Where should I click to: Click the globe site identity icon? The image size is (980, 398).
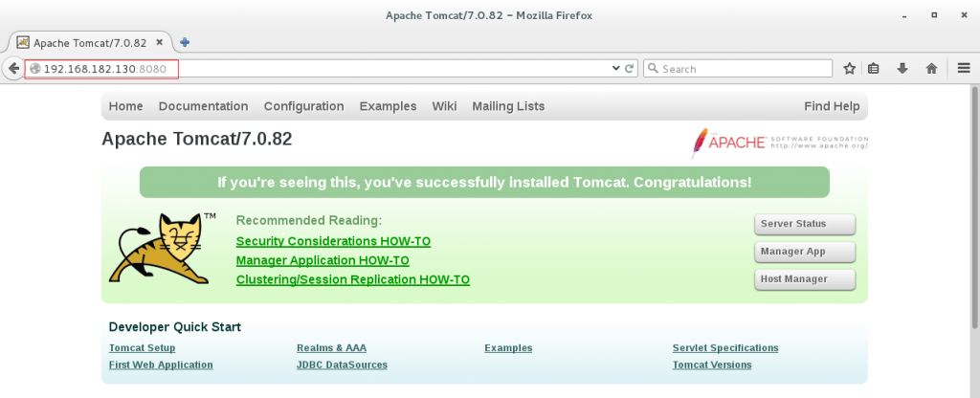click(x=35, y=69)
